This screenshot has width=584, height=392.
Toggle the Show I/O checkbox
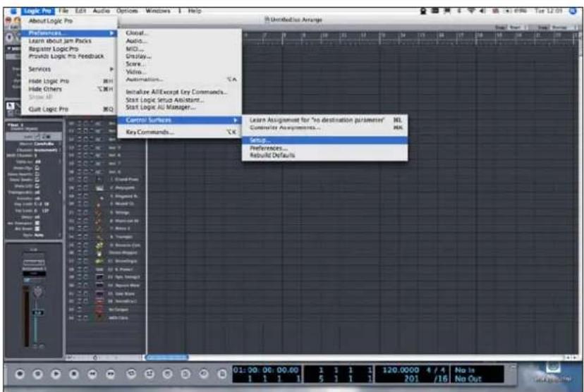pos(37,186)
